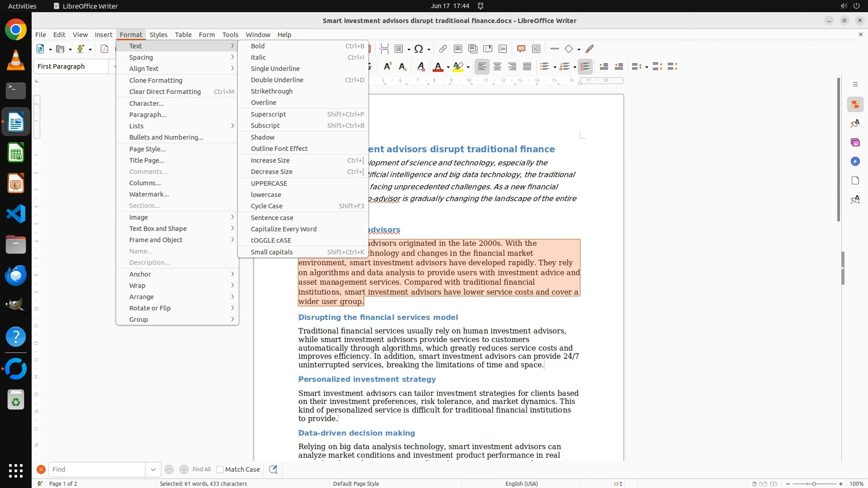
Task: Open the line spacing dropdown arrow
Action: (x=646, y=67)
